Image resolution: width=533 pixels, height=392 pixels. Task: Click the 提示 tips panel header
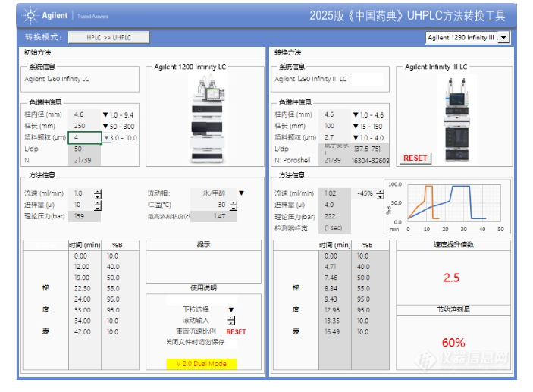[x=203, y=245]
